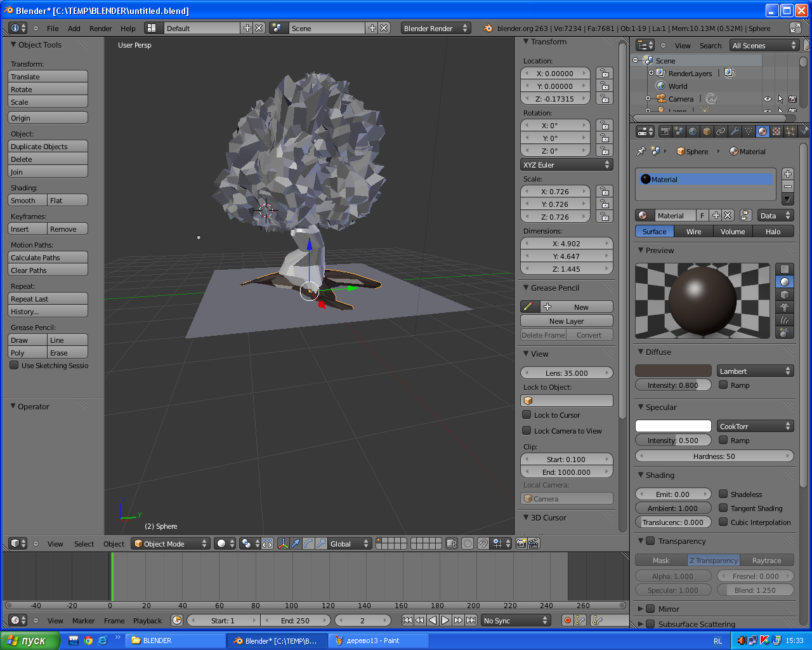Open No Sync playback dropdown

pyautogui.click(x=516, y=620)
